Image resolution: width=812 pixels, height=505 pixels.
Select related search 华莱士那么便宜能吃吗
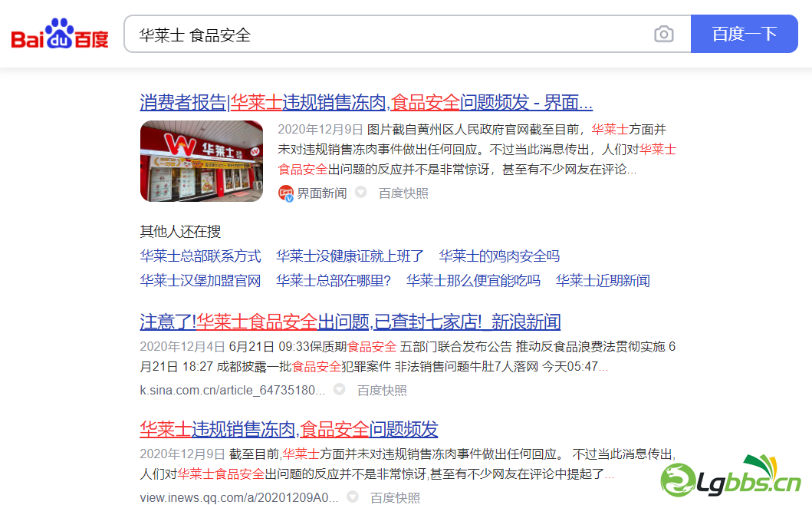pos(473,281)
